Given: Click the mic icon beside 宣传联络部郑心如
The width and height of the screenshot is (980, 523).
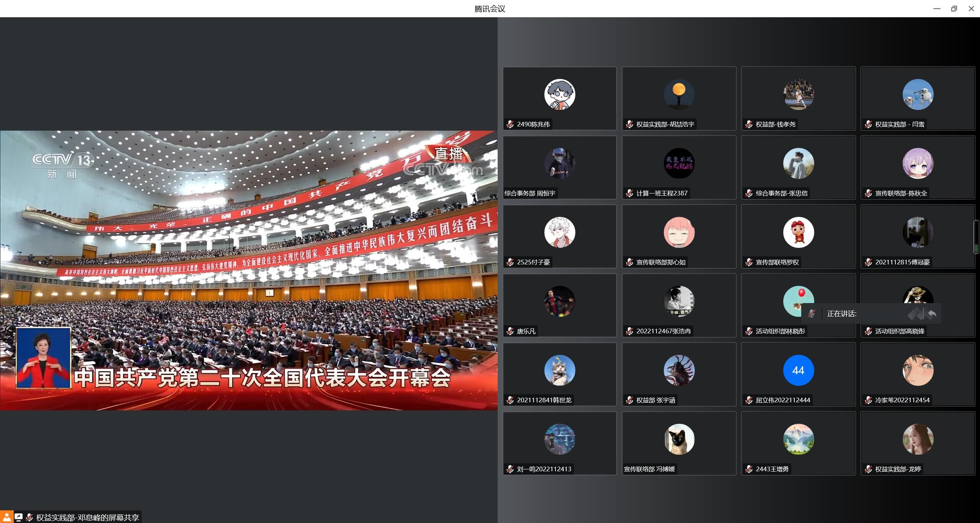Looking at the screenshot, I should 629,262.
